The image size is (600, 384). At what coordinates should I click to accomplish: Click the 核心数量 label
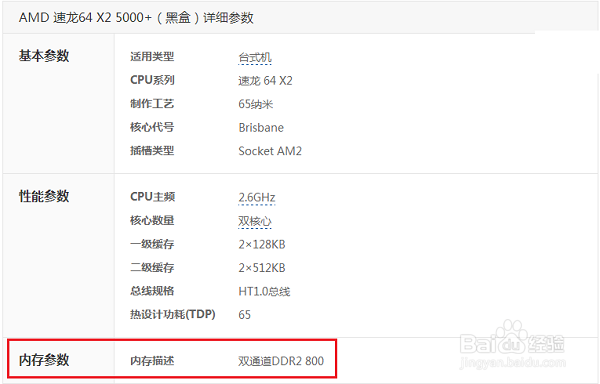[152, 220]
